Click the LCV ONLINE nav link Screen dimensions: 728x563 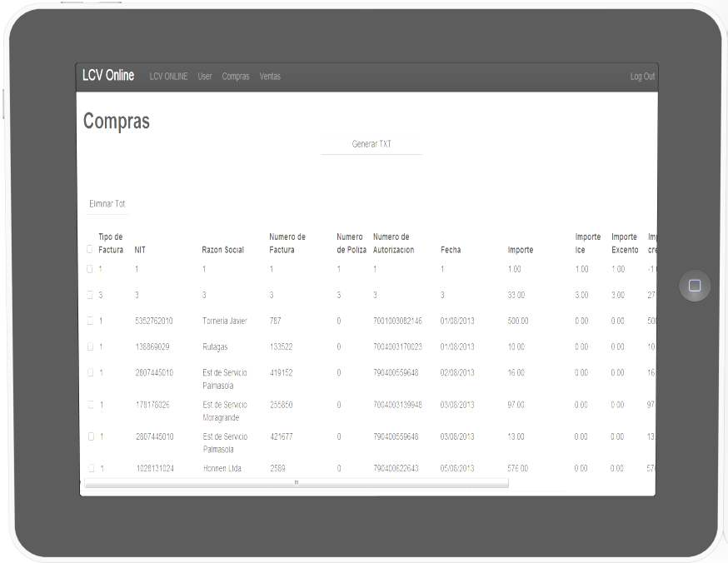[168, 77]
